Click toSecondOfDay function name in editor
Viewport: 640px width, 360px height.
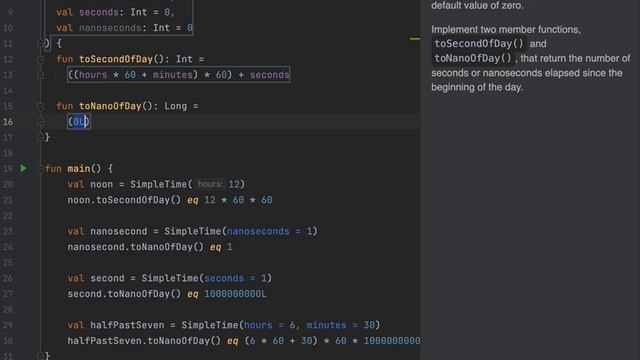coord(116,59)
